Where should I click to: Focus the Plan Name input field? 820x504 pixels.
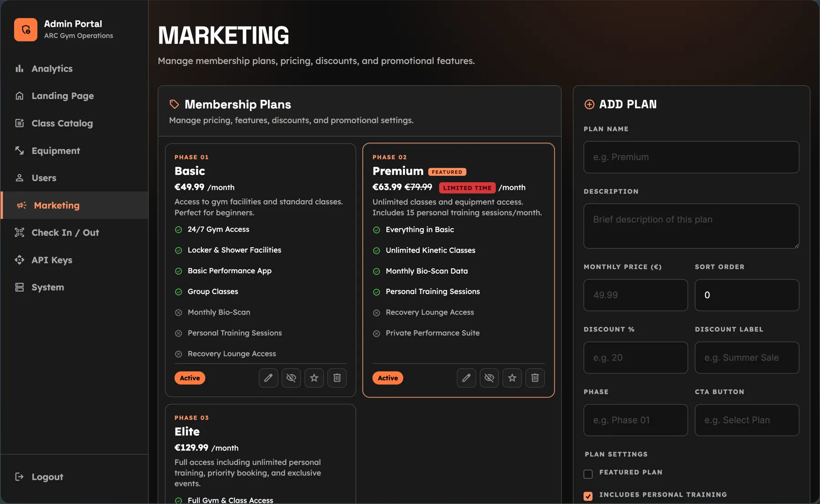691,157
